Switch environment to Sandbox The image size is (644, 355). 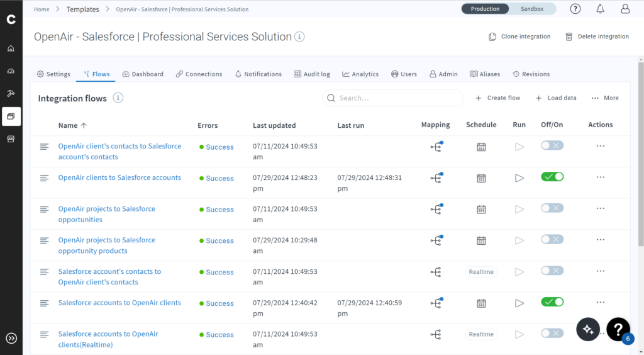click(532, 9)
